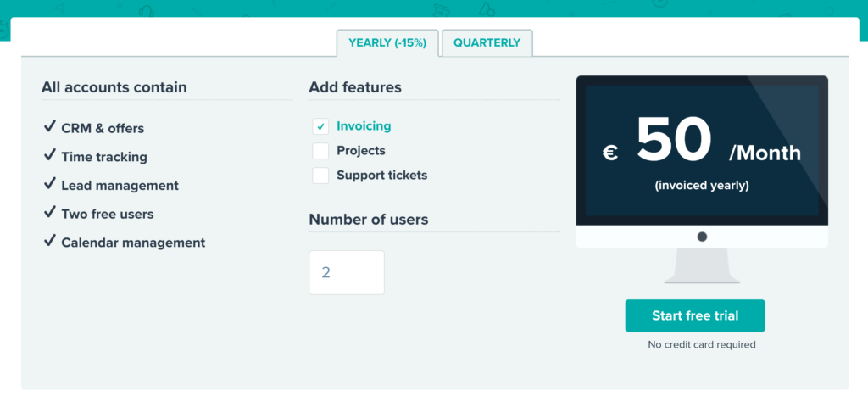Click the Projects label text

click(x=361, y=151)
